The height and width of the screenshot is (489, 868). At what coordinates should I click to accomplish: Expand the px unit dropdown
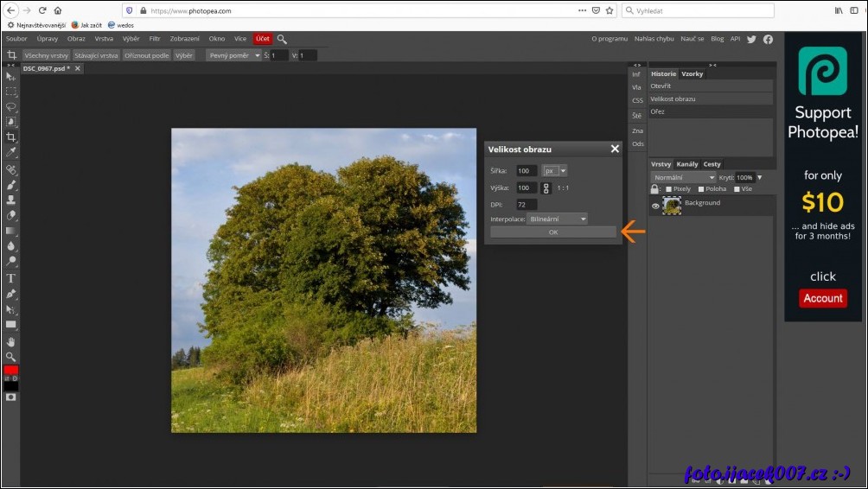click(554, 171)
